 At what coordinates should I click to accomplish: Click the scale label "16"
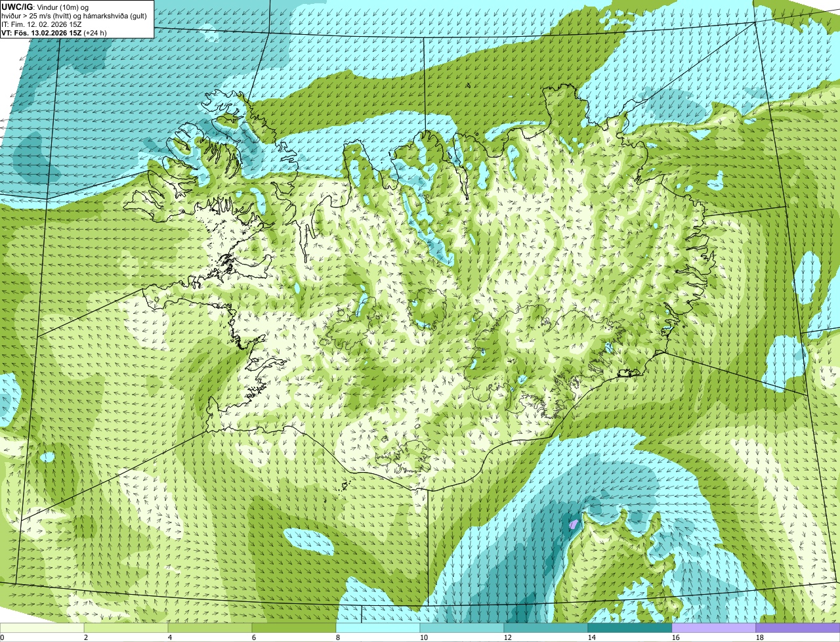pyautogui.click(x=676, y=637)
